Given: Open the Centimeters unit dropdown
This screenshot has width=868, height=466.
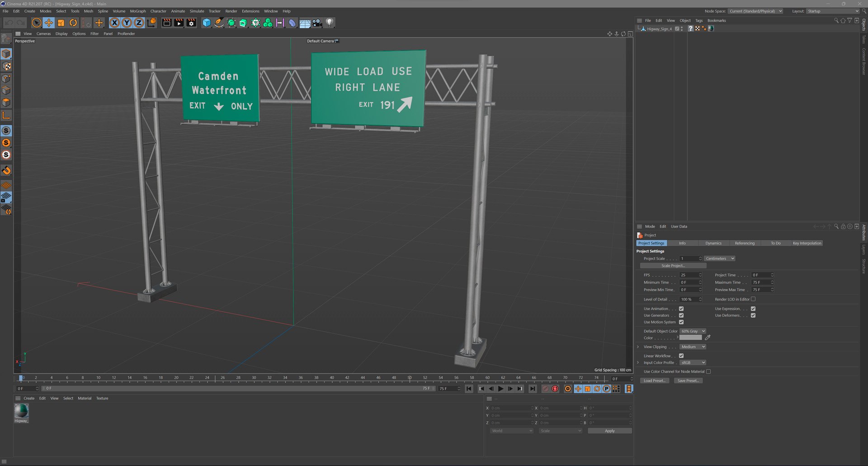Looking at the screenshot, I should (720, 259).
